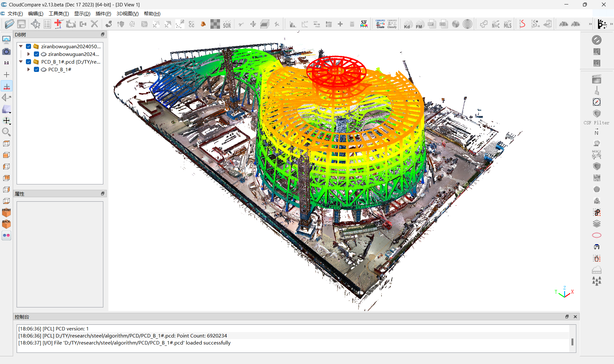Select the SOR filter tool
The width and height of the screenshot is (614, 364).
pos(227,24)
